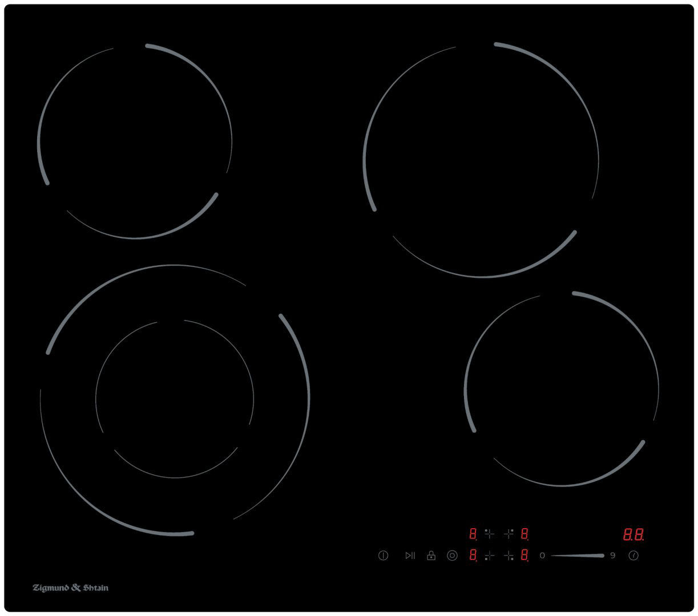Screen dimensions: 698x616
Task: Select the rear-left zone selector icon
Action: click(x=489, y=534)
